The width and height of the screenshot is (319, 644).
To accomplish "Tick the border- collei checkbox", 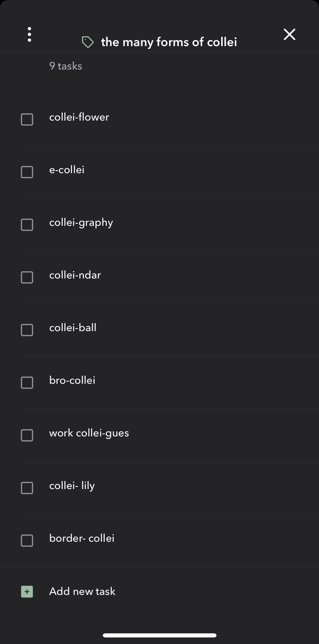I will 27,541.
